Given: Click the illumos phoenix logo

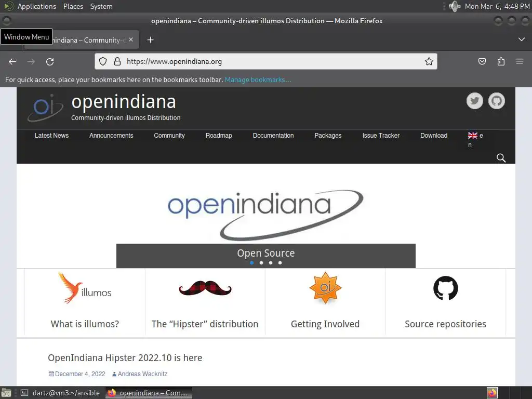Looking at the screenshot, I should pyautogui.click(x=85, y=288).
